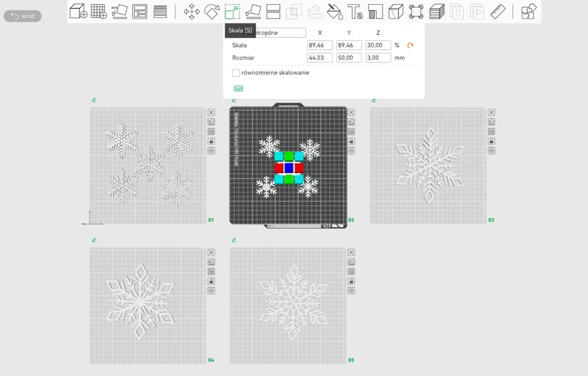The image size is (588, 376).
Task: Click the Arrange all objects icon
Action: pos(139,11)
